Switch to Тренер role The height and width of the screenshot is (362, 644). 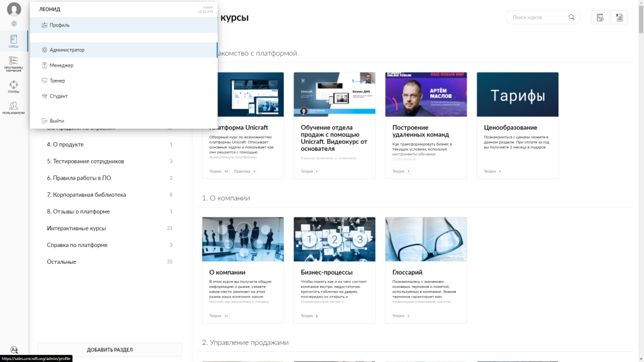124,80
